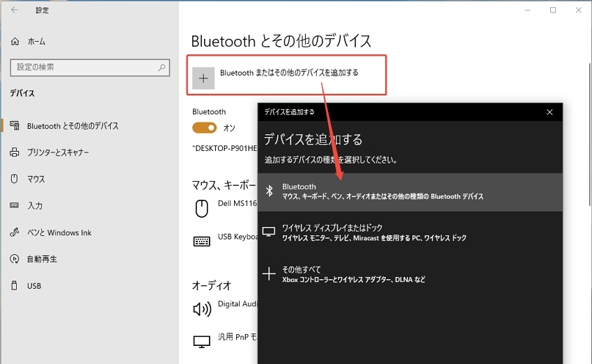Open ペンと Windows Ink pen icon

(15, 232)
